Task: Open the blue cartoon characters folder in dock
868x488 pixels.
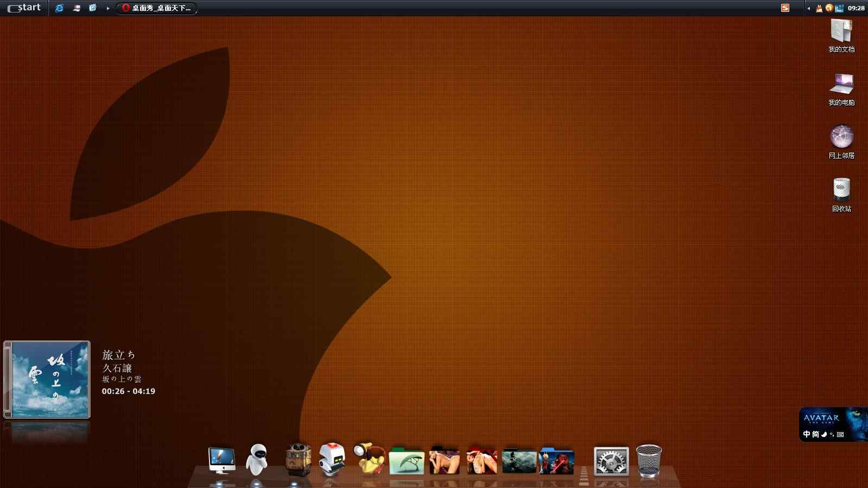Action: coord(556,461)
